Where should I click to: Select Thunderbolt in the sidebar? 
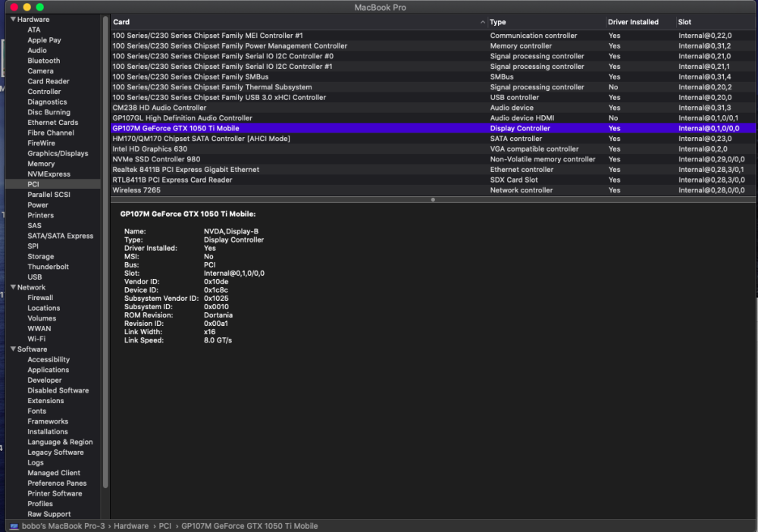tap(48, 267)
